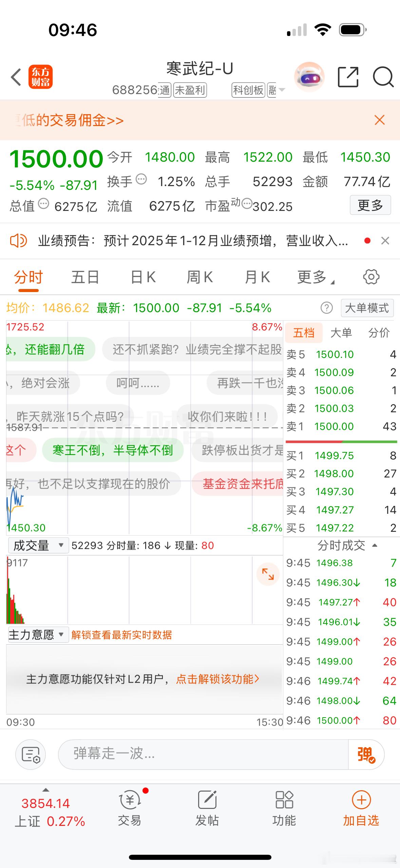Open the danmaku settings list icon
The image size is (400, 868).
pos(31,754)
